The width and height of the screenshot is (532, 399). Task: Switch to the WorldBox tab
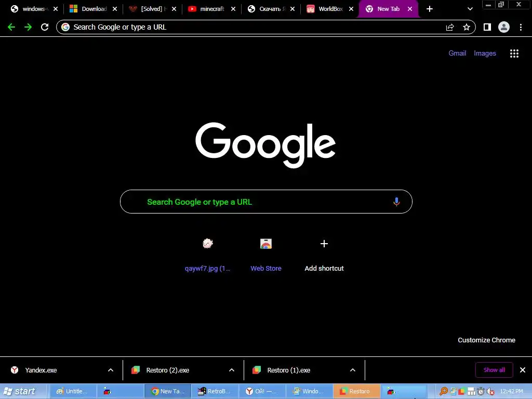(330, 9)
